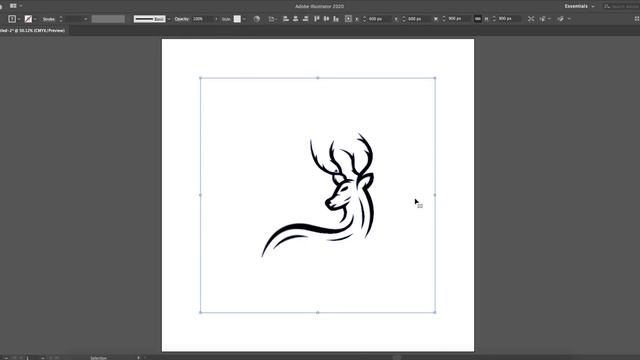Viewport: 640px width, 360px height.
Task: Click Horizontal Align Right icon
Action: [305, 19]
